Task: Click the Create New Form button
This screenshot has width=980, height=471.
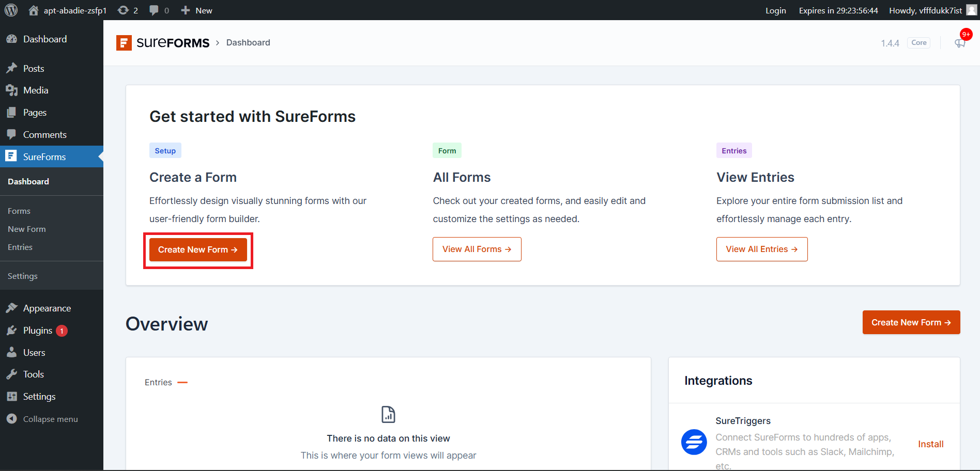Action: 198,249
